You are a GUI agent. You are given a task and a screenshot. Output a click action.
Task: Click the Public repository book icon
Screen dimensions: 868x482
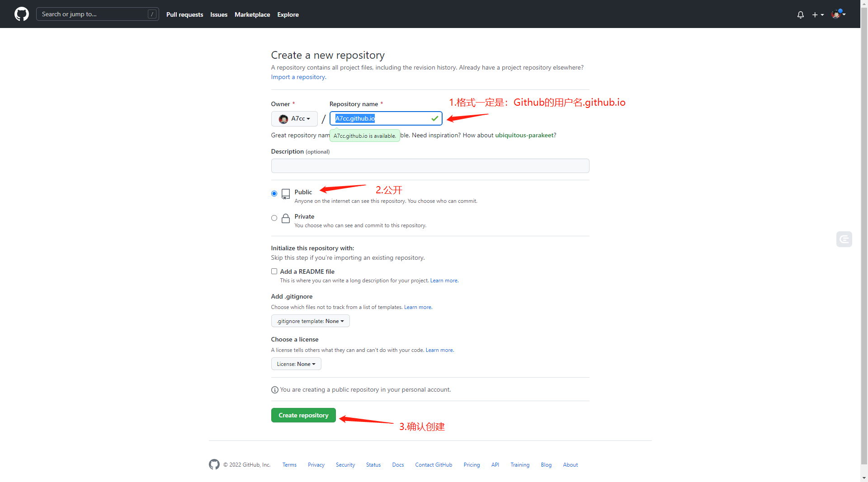point(286,194)
